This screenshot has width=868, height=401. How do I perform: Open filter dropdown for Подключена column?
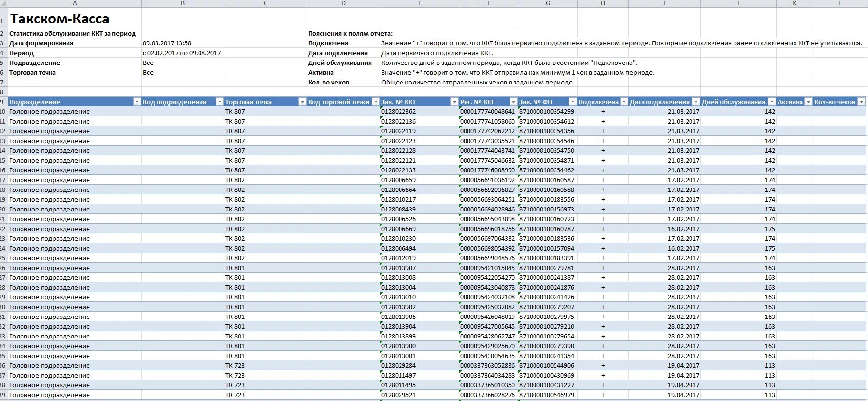click(624, 102)
